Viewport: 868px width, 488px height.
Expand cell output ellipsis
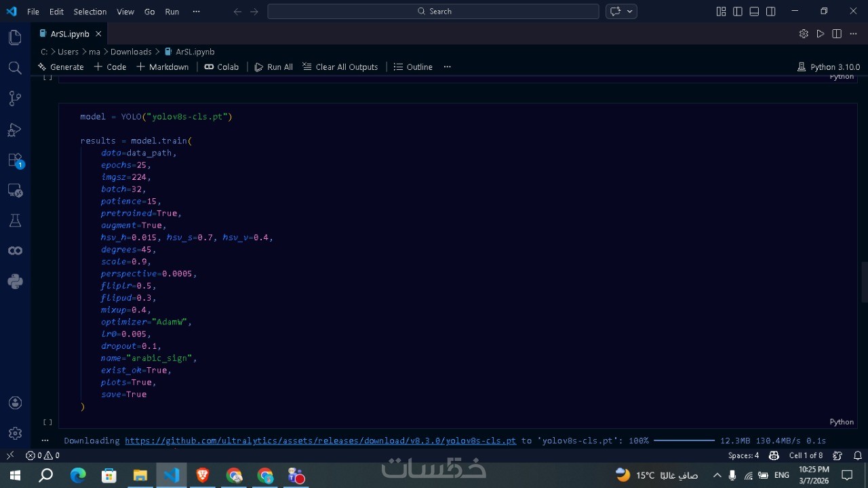click(45, 440)
